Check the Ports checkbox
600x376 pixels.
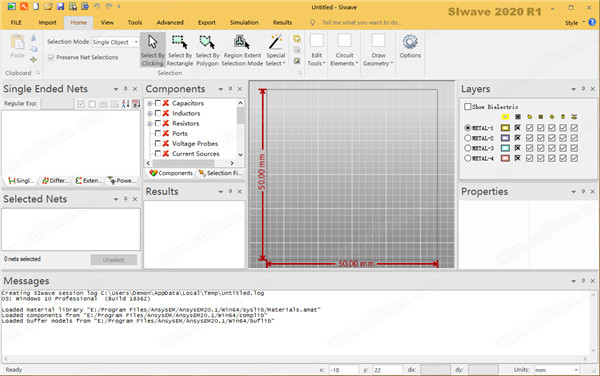click(x=158, y=133)
